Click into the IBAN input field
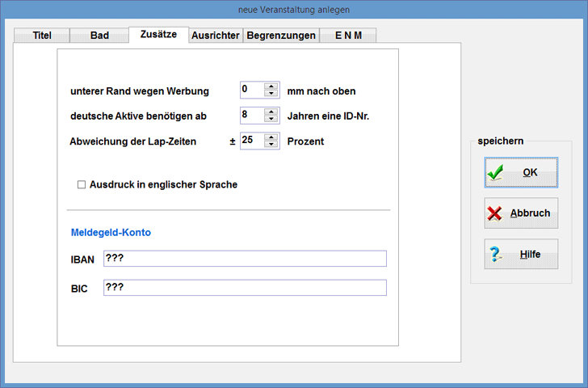This screenshot has height=388, width=588. point(245,259)
